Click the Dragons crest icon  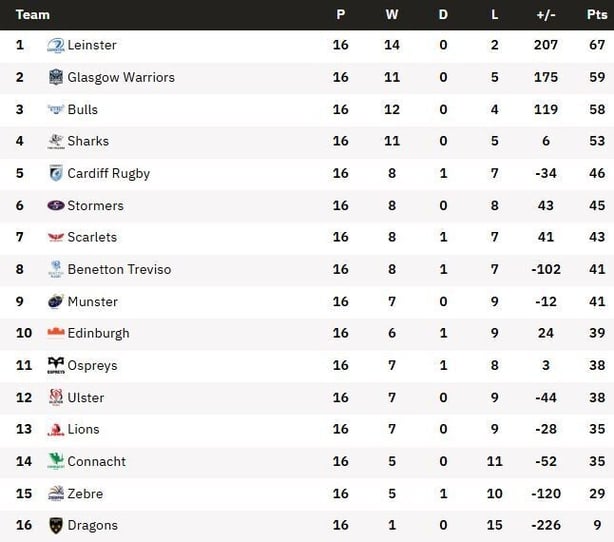click(x=56, y=525)
